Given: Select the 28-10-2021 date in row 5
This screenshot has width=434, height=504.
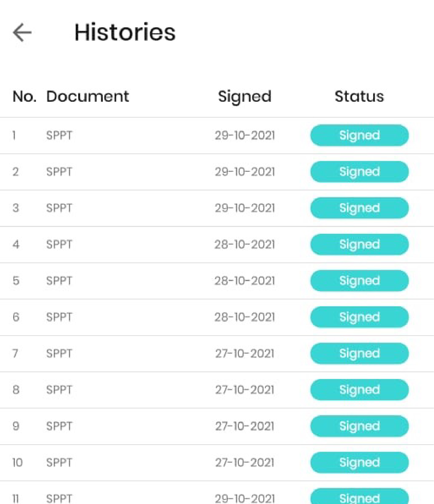Looking at the screenshot, I should pyautogui.click(x=244, y=281).
